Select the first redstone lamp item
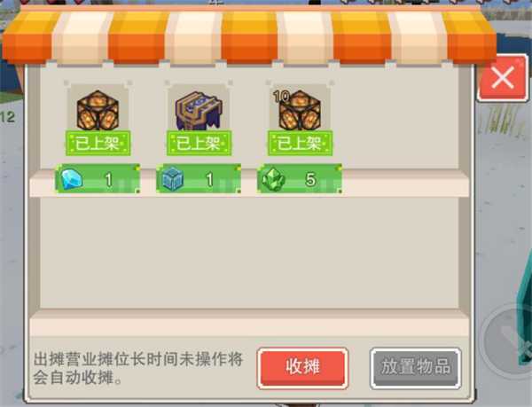The width and height of the screenshot is (532, 407). point(98,110)
